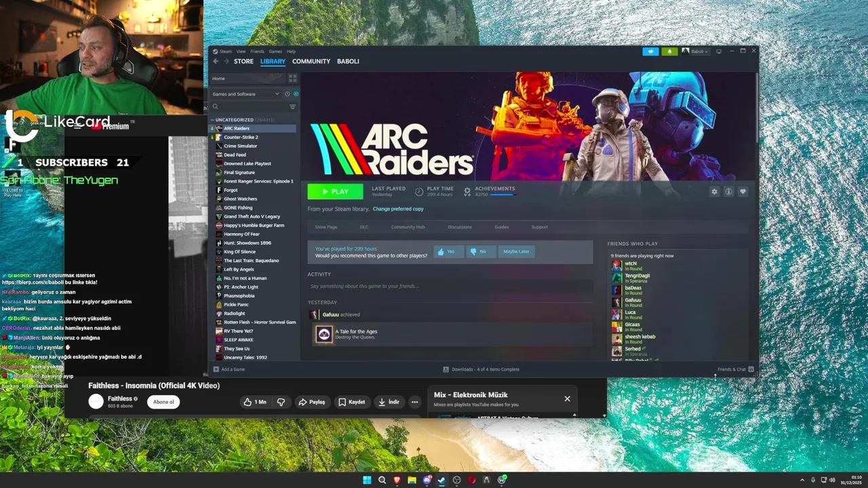Open the ARC Raiders Store Page tab

[326, 227]
